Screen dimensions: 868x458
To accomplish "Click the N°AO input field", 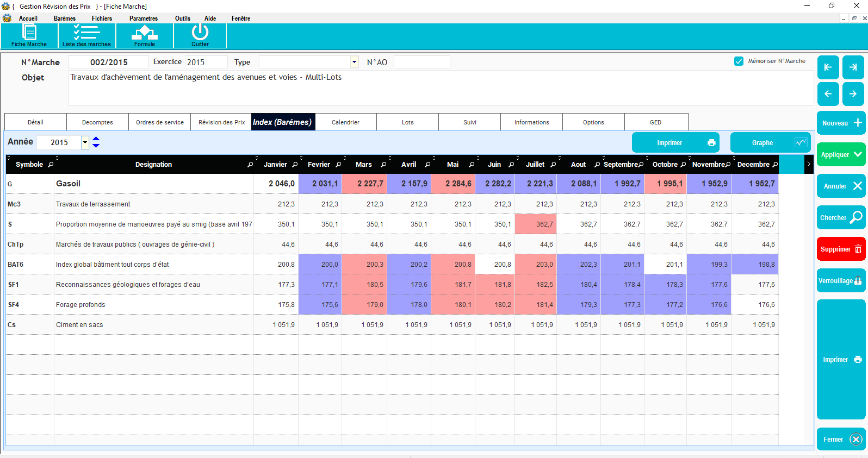I will pos(421,62).
